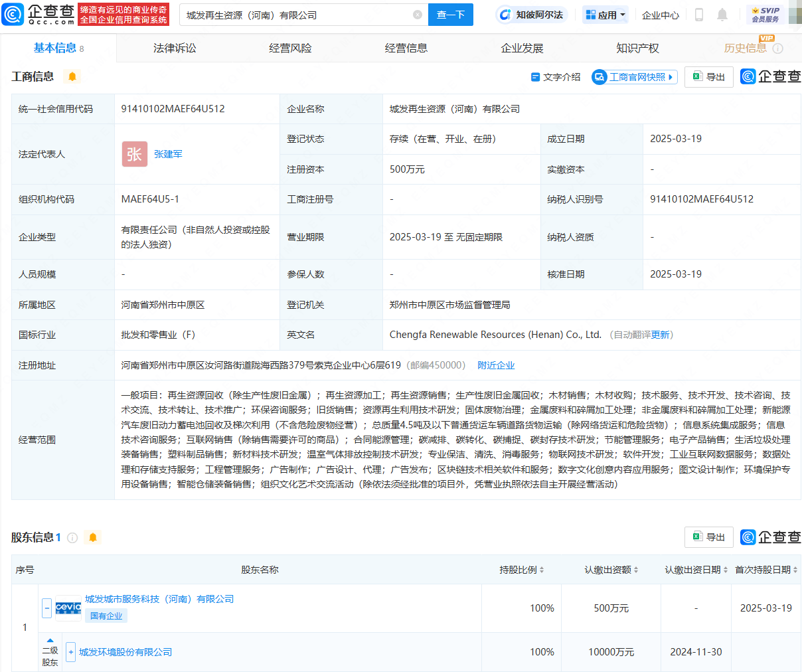Click the bell alert next to 工商信息
The height and width of the screenshot is (672, 802).
tap(72, 76)
